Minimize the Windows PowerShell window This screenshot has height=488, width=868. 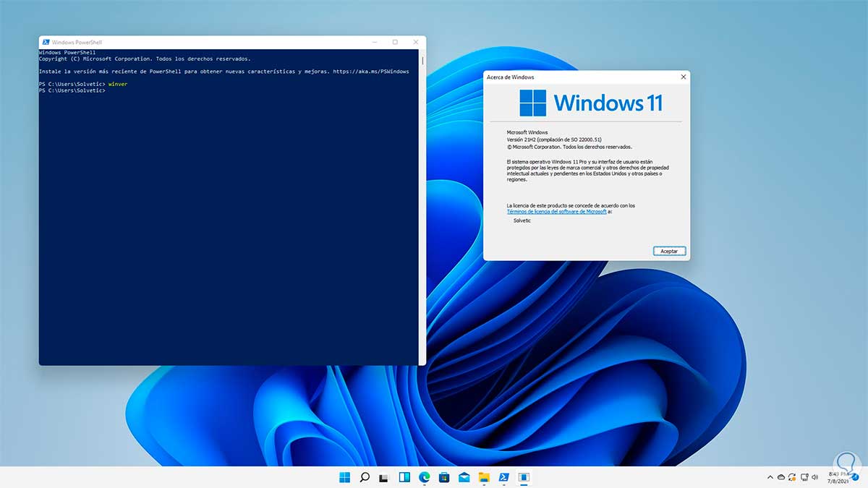coord(375,42)
